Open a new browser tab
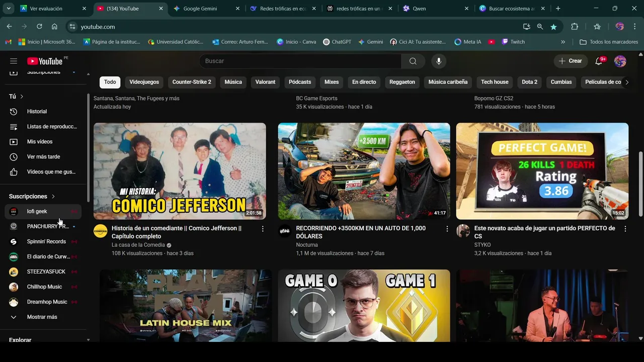644x362 pixels. [x=558, y=9]
